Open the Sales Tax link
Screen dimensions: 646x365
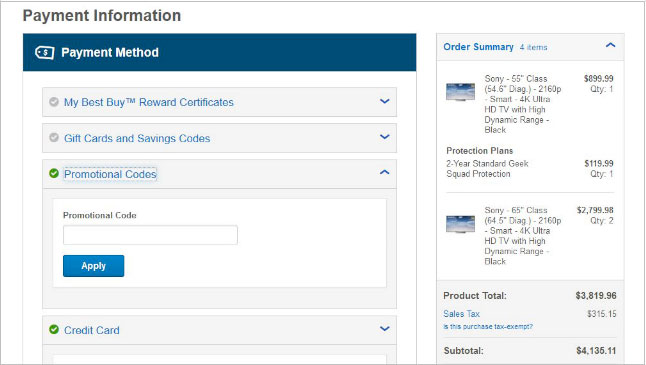(461, 314)
